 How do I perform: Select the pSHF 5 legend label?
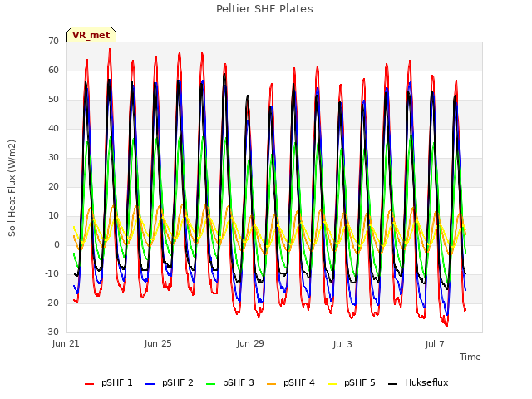click(x=360, y=382)
